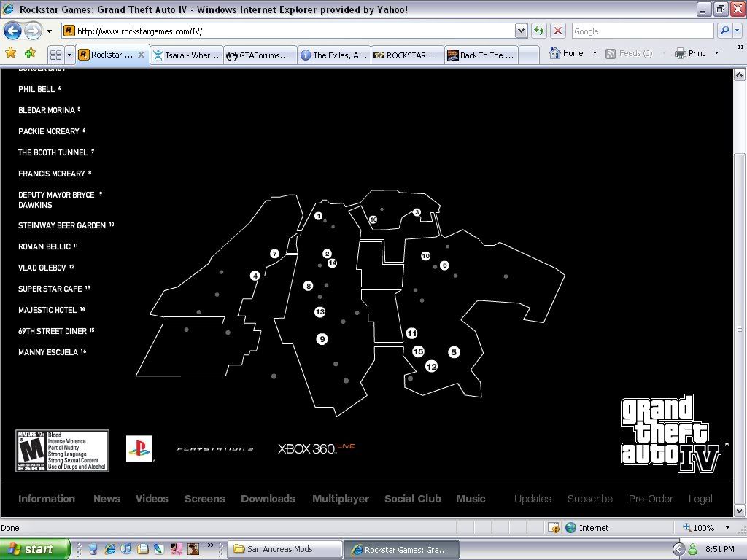This screenshot has width=747, height=560.
Task: Click the Pre-Order link
Action: point(651,499)
